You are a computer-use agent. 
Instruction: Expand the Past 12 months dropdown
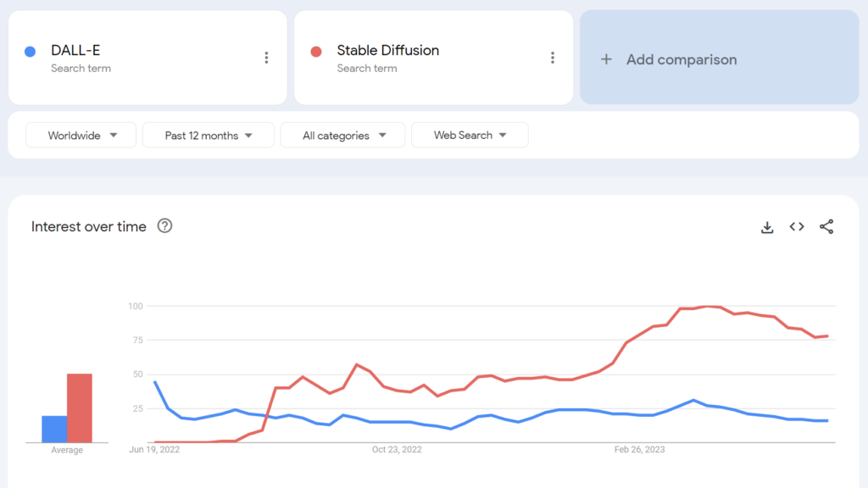[209, 135]
